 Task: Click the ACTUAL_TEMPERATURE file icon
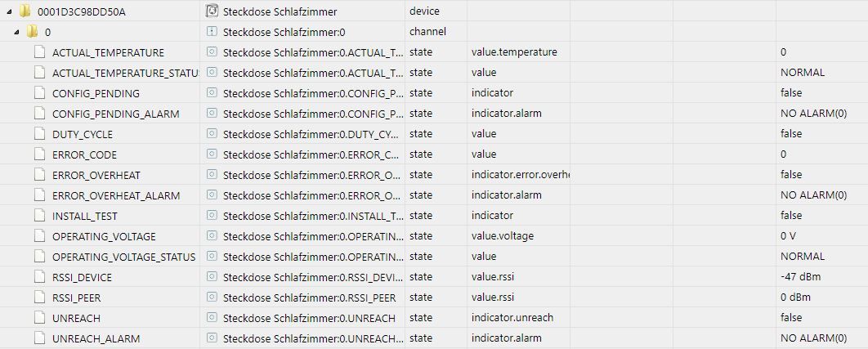(x=38, y=52)
